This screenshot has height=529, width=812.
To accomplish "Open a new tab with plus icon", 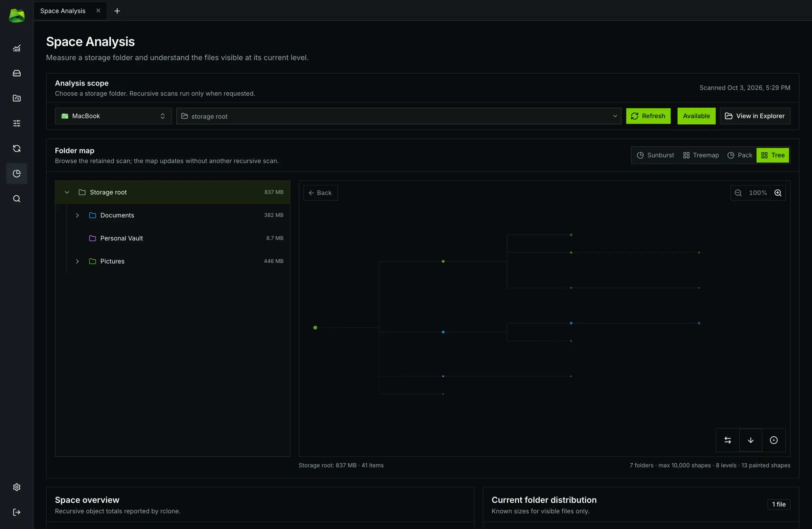I will (x=117, y=11).
